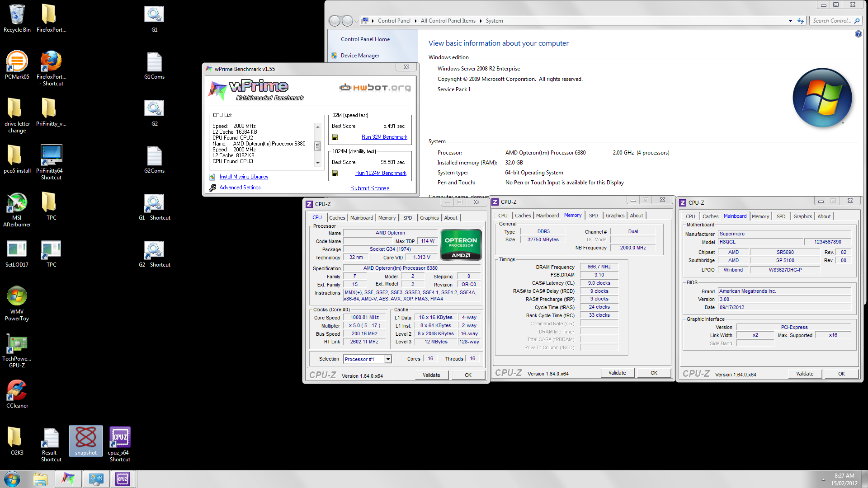Switch to Caches tab in left CPU-Z window
This screenshot has height=488, width=868.
click(x=337, y=218)
